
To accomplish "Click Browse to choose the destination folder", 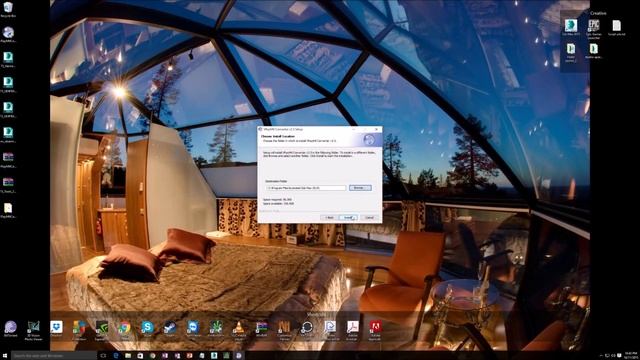I will [x=360, y=188].
